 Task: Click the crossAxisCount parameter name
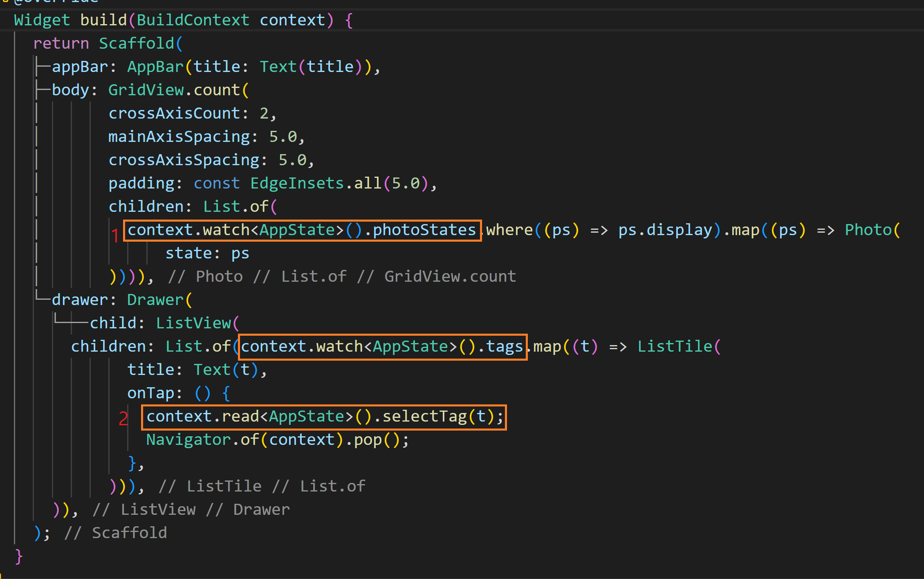pos(174,113)
